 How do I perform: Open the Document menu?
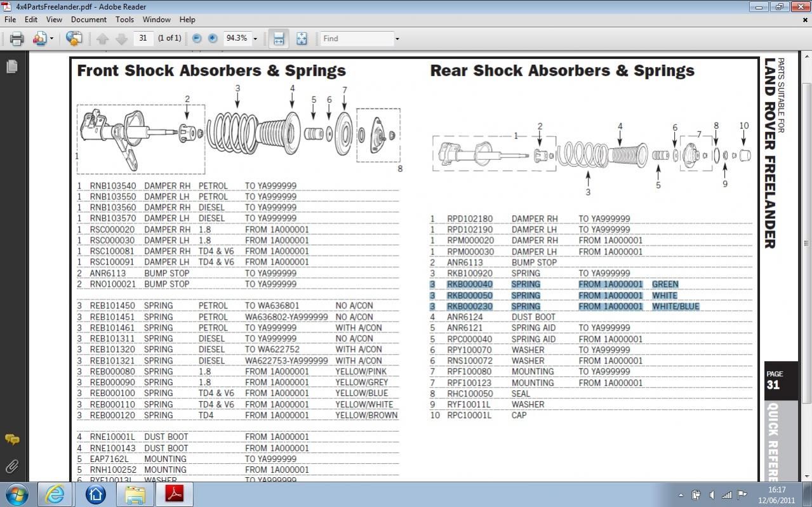89,20
